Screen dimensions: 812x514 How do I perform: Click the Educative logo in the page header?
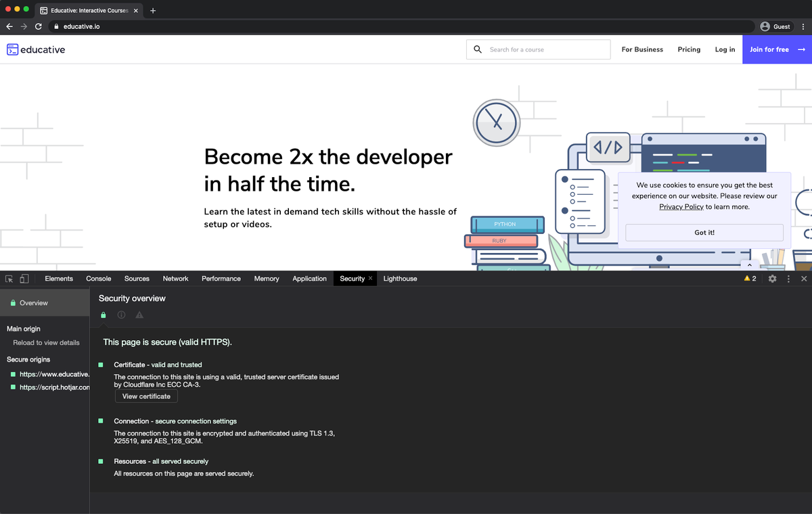(35, 49)
